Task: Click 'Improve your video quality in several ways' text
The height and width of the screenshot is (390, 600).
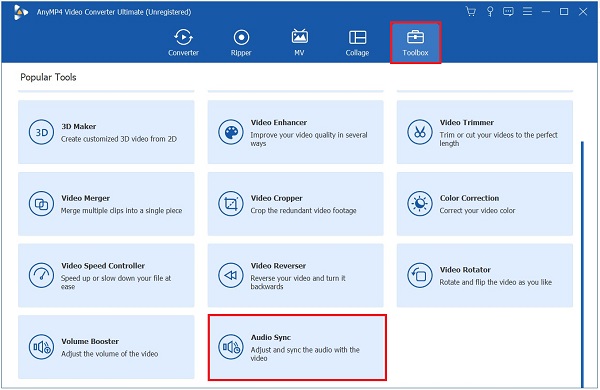Action: pyautogui.click(x=309, y=139)
